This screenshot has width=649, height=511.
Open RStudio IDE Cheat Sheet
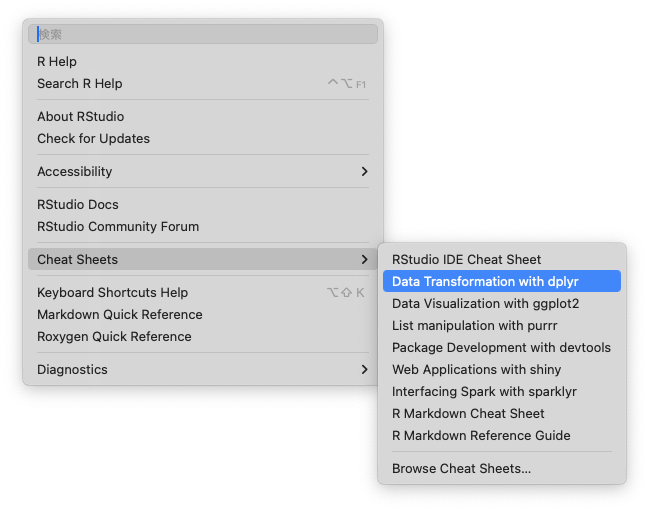tap(466, 260)
